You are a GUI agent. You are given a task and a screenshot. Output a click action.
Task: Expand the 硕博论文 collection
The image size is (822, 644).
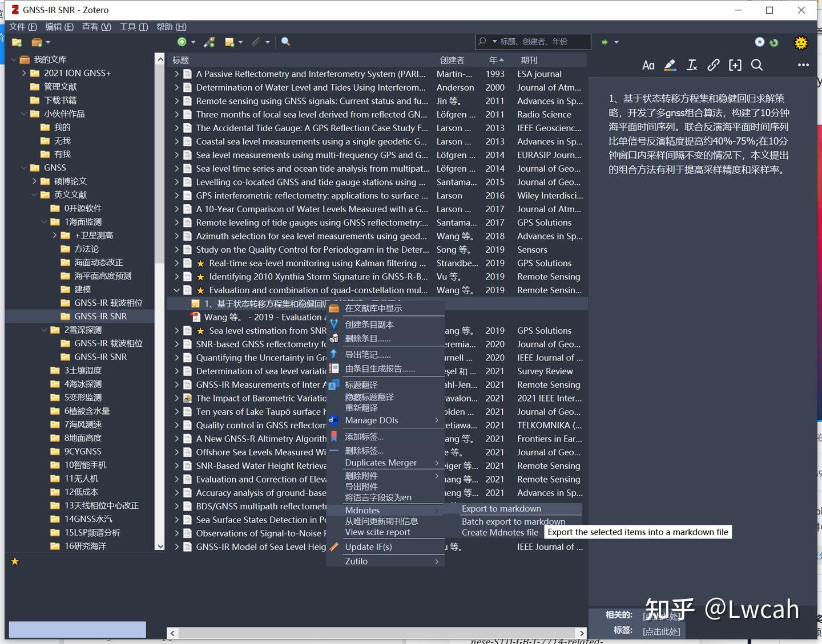pos(34,181)
